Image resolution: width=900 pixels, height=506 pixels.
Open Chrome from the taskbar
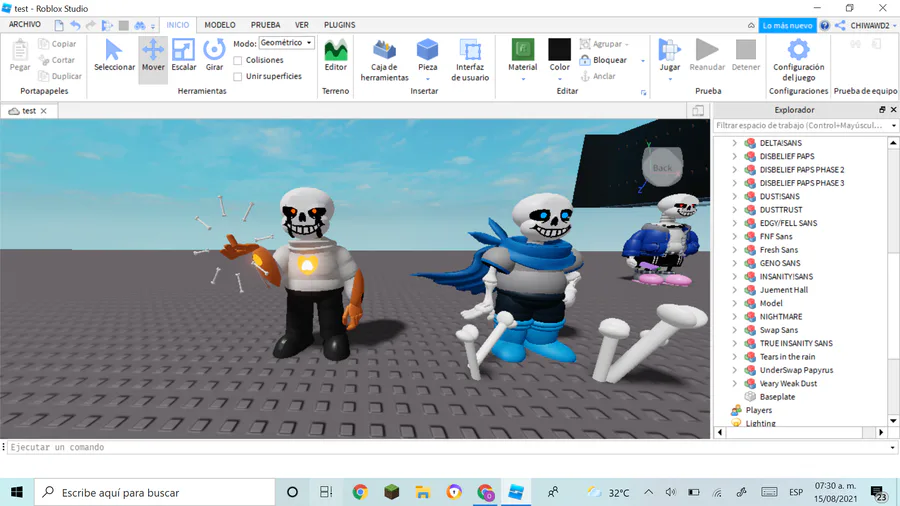360,492
